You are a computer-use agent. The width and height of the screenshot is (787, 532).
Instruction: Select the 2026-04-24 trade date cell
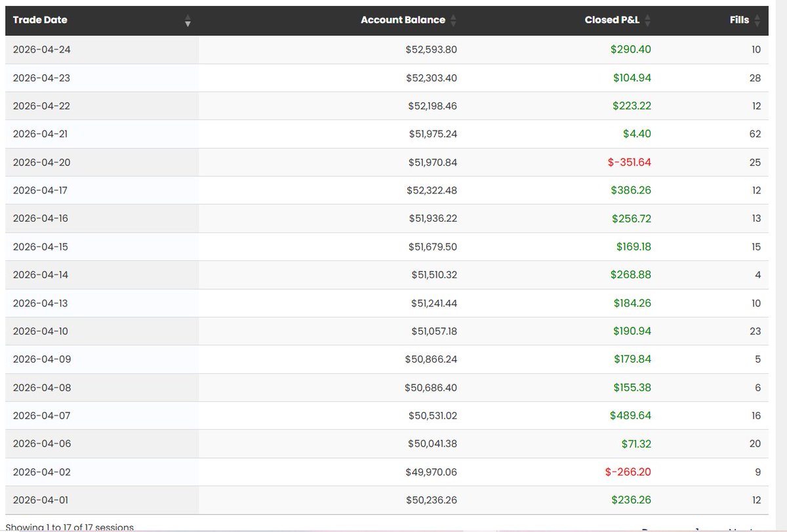coord(102,50)
